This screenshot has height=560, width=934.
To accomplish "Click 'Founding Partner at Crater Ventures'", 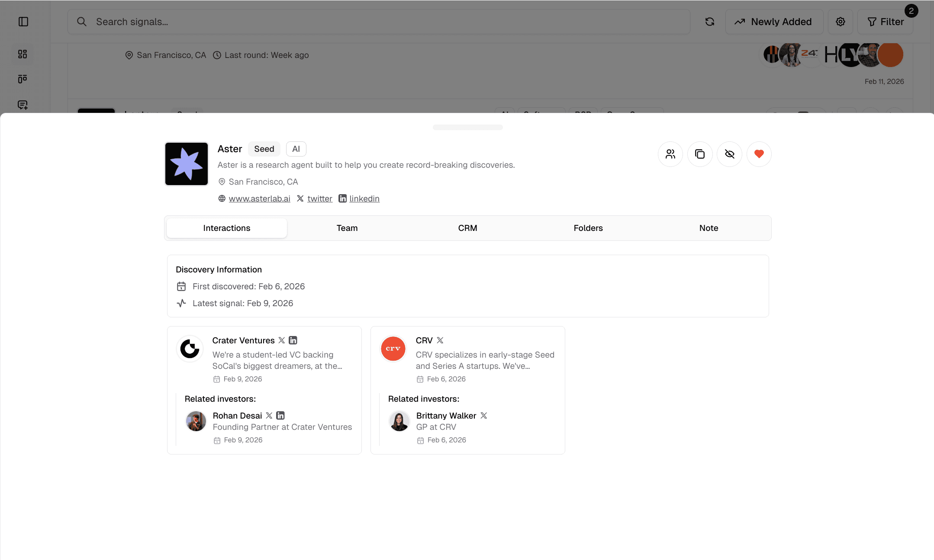I will 282,427.
